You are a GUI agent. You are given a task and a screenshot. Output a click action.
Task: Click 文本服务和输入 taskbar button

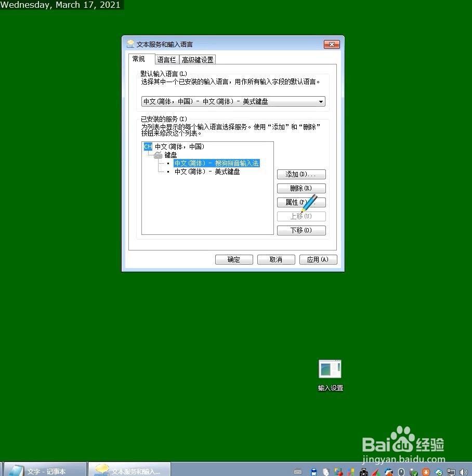pyautogui.click(x=129, y=470)
